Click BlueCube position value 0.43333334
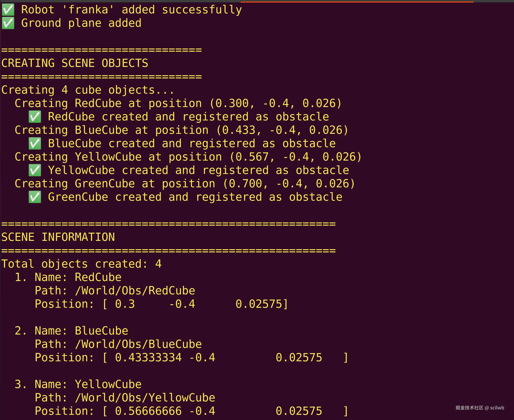 tap(148, 358)
